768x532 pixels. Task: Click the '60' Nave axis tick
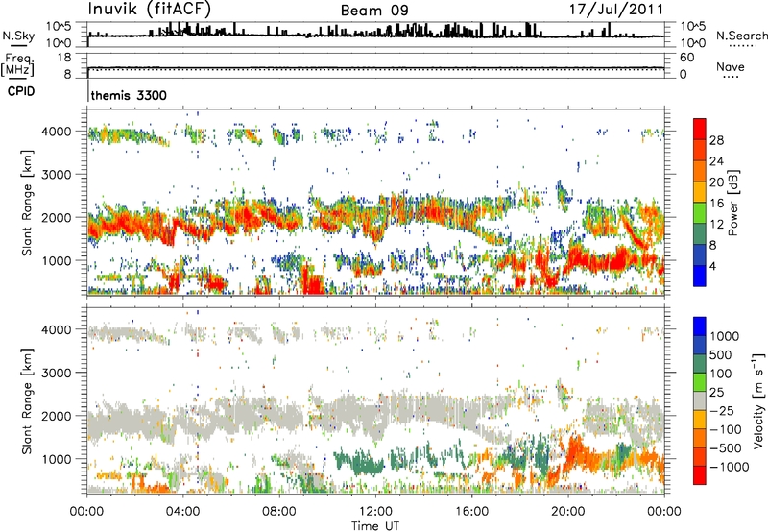coord(687,58)
